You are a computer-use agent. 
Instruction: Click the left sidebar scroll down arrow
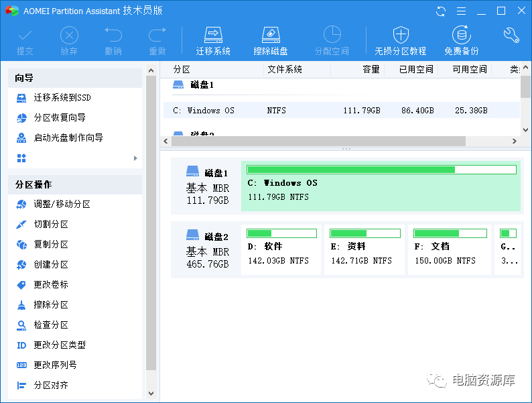[x=151, y=394]
